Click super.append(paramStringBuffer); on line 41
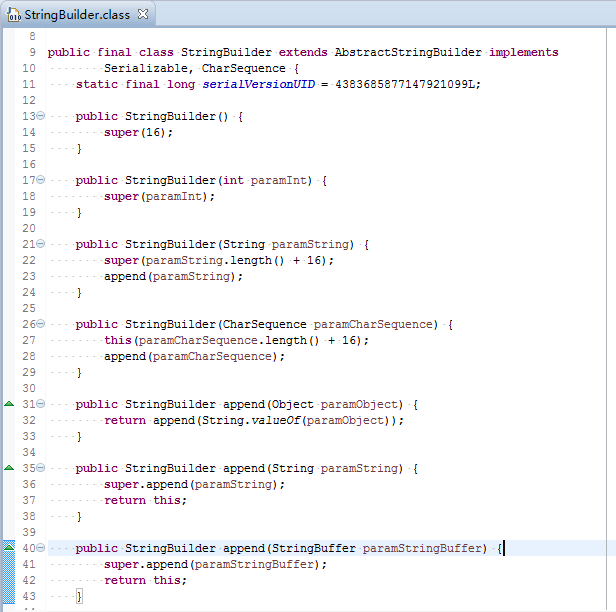This screenshot has width=616, height=612. click(215, 564)
